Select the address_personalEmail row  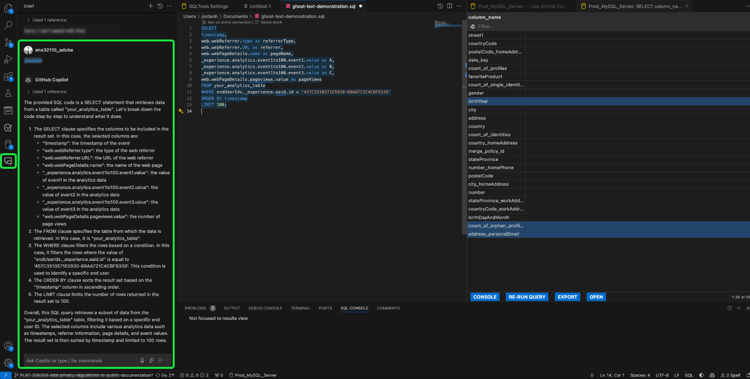click(608, 234)
